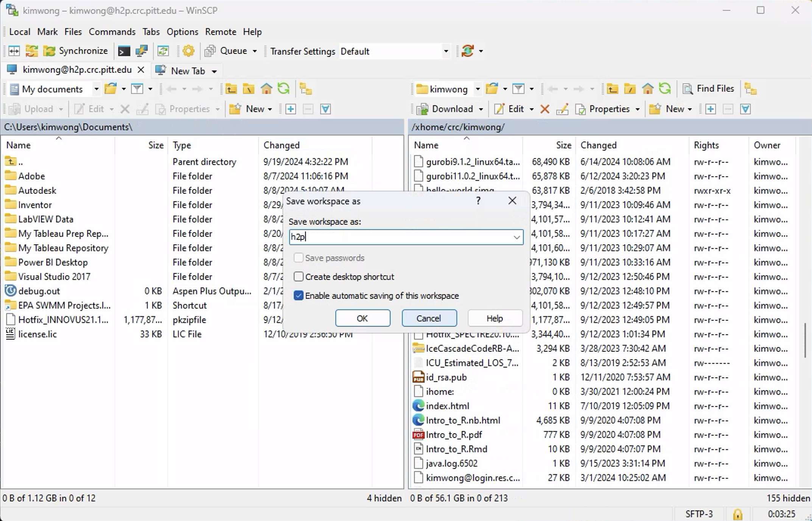Open kimwong remote directory dropdown
Screen dimensions: 812x521
(x=478, y=89)
